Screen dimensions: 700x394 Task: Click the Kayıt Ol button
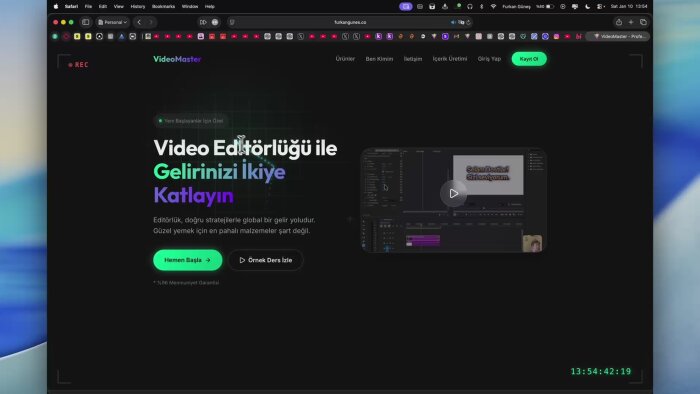(529, 59)
